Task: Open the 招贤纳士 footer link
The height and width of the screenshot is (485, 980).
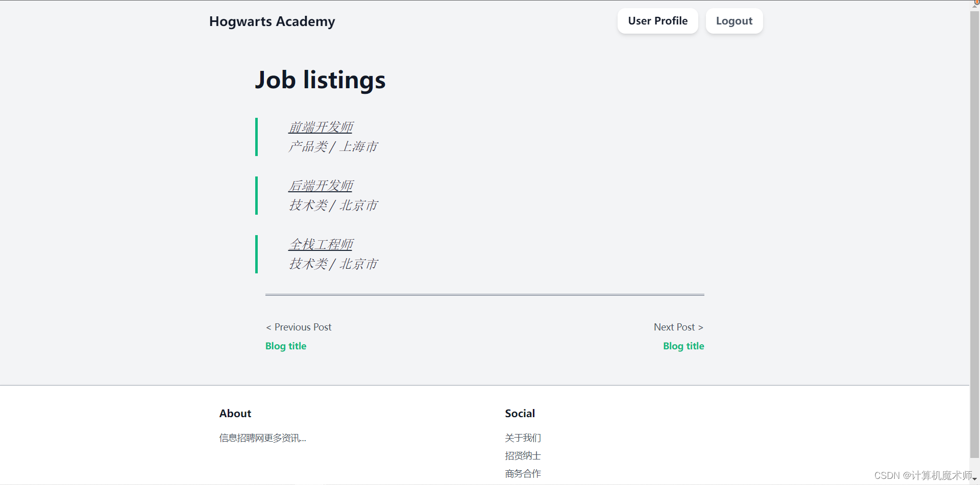Action: point(523,455)
